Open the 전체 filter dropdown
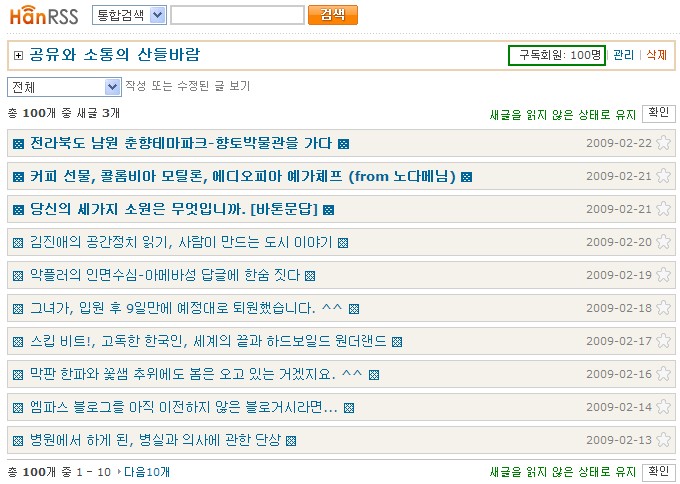 [x=64, y=87]
